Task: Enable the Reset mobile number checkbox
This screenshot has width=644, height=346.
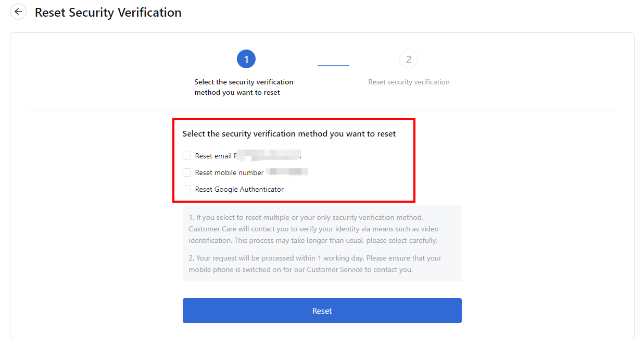Action: (x=187, y=172)
